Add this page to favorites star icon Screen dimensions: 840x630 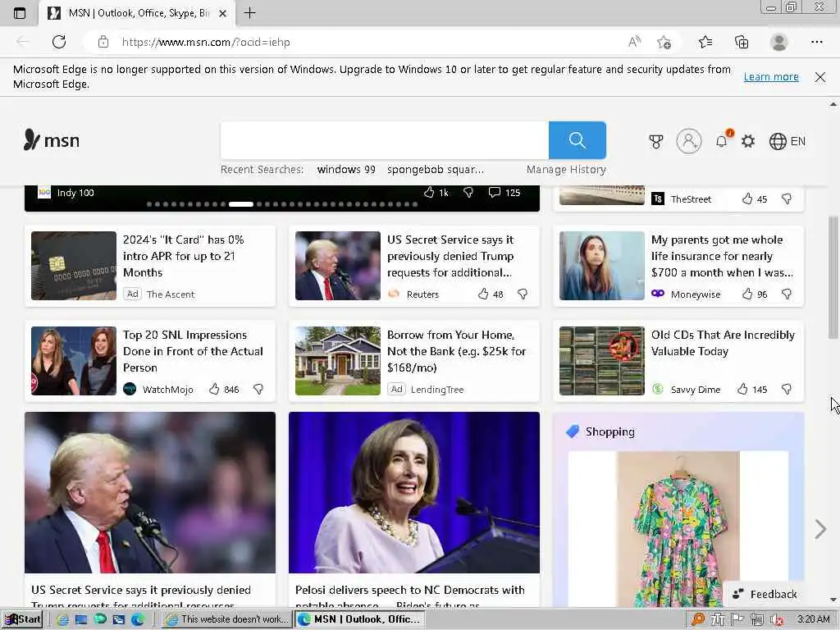pyautogui.click(x=664, y=43)
